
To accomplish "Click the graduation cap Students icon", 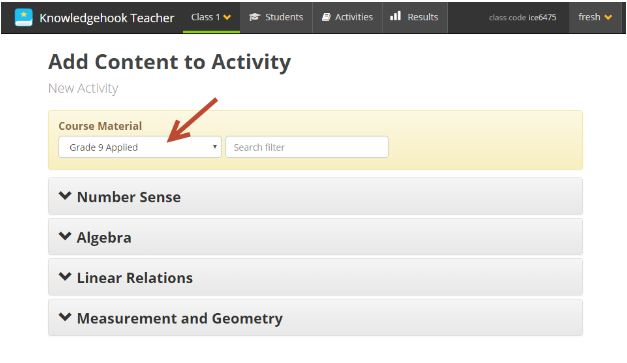I will (x=254, y=17).
